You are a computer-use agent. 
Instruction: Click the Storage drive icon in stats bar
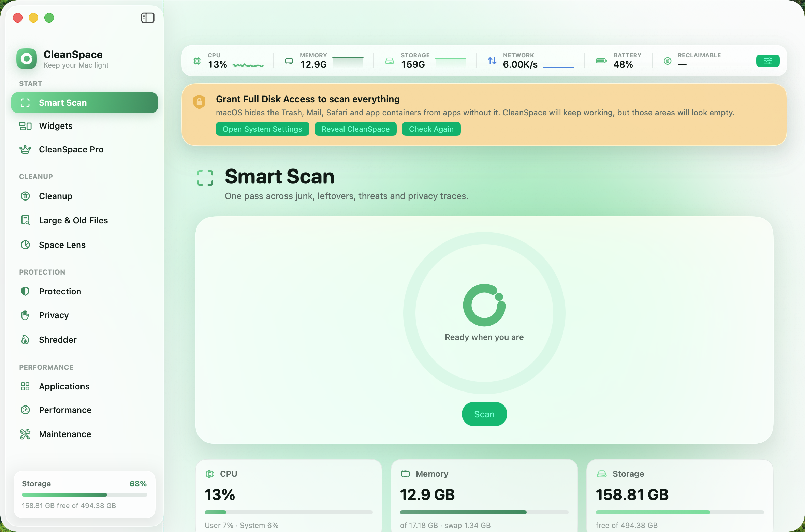(x=390, y=61)
